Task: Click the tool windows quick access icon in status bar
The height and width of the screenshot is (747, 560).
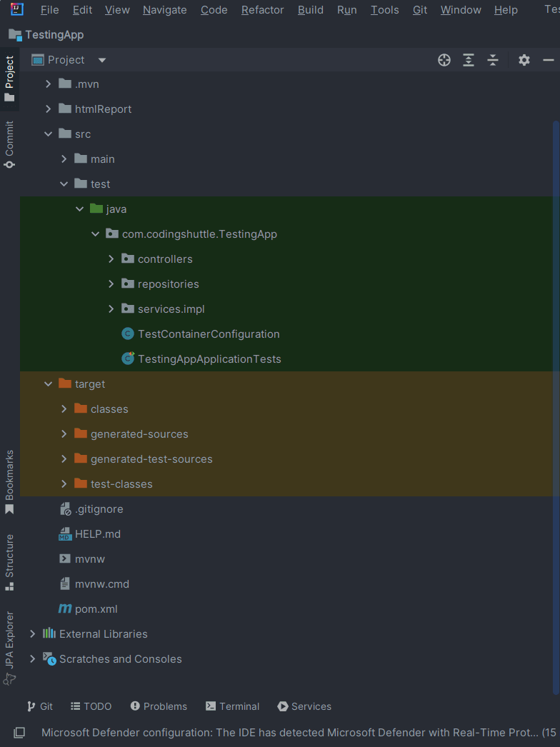Action: [19, 732]
